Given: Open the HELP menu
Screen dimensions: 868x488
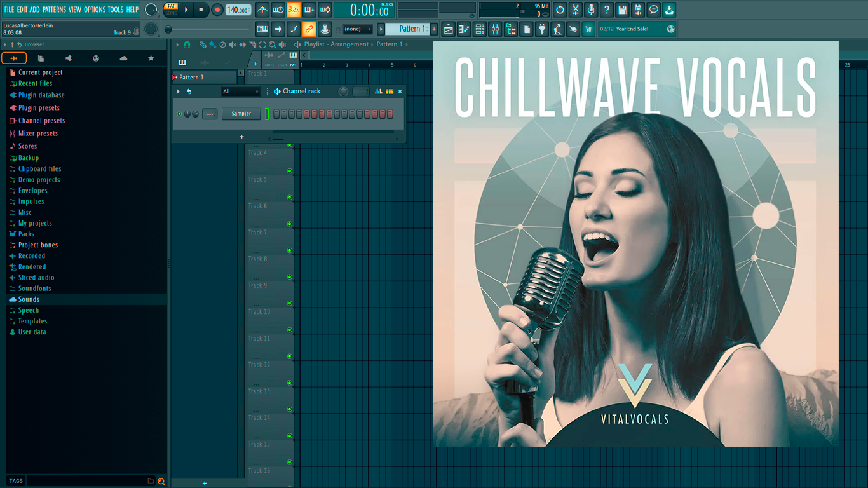Looking at the screenshot, I should (x=132, y=10).
